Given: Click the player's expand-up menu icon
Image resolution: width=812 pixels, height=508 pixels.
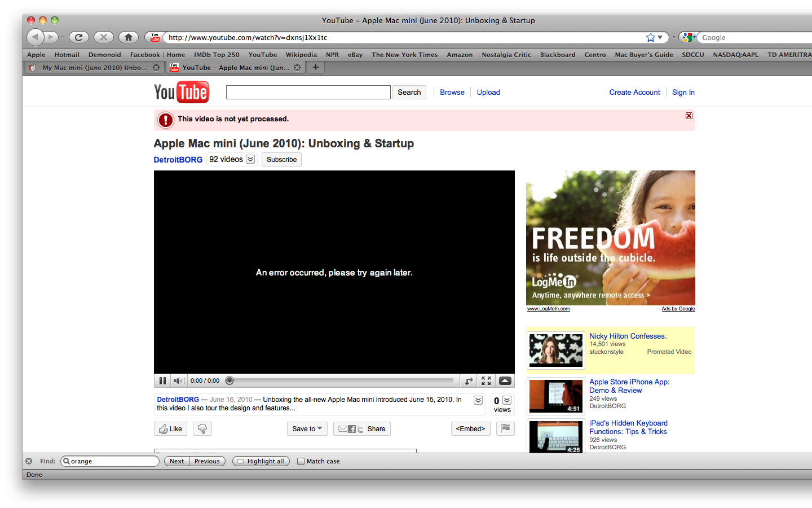Looking at the screenshot, I should [x=505, y=380].
